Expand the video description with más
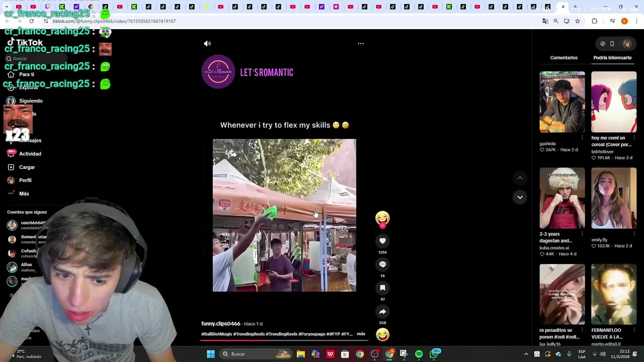Screen dimensions: 644x362 361,334
